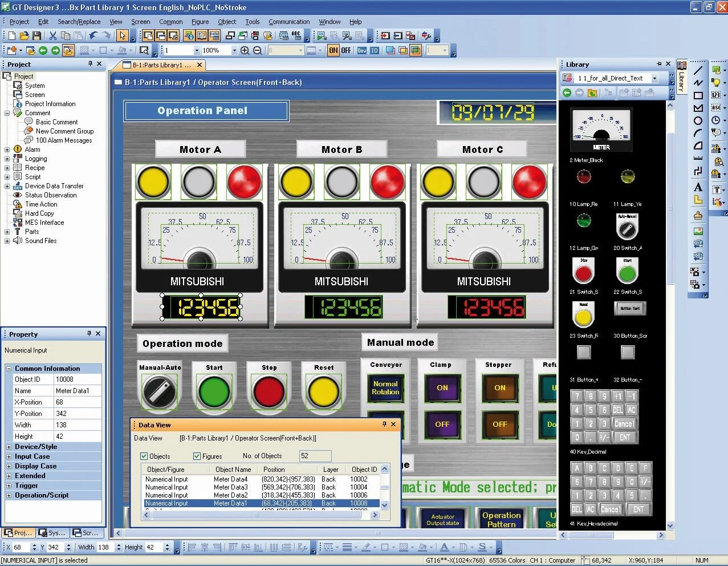Image resolution: width=728 pixels, height=566 pixels.
Task: Select the 2 Meter_Black library thumbnail
Action: [601, 130]
